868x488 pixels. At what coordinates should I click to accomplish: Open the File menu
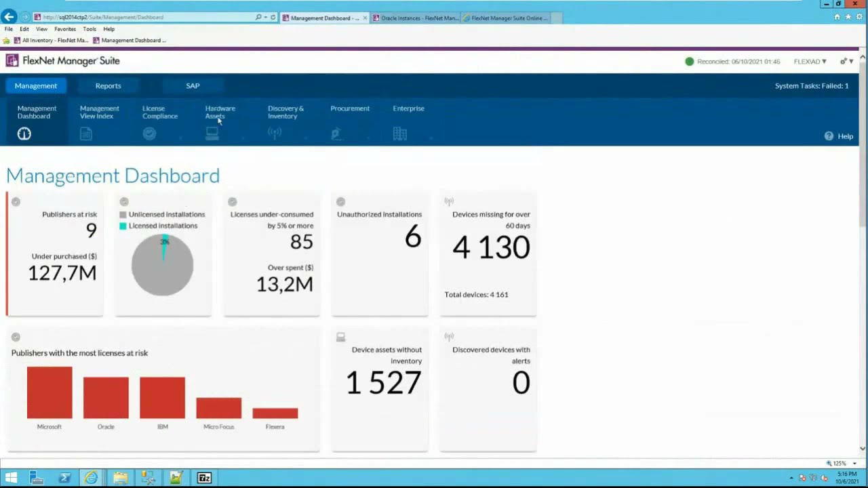(x=9, y=29)
